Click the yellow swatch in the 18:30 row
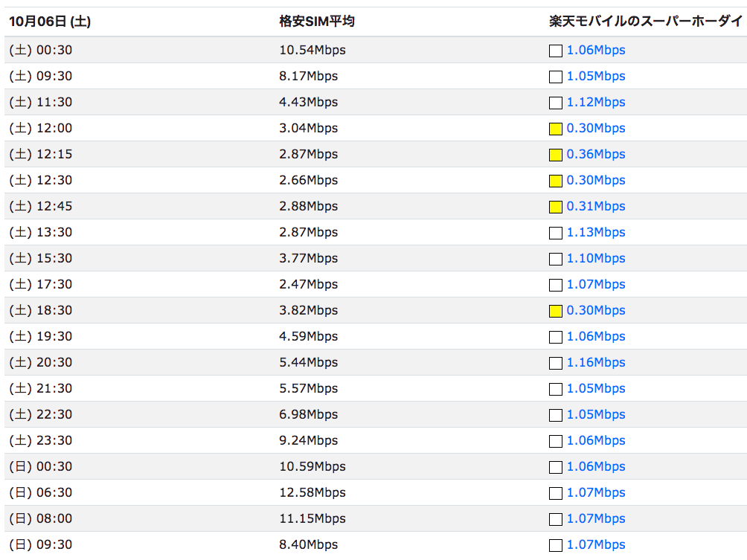 coord(556,312)
